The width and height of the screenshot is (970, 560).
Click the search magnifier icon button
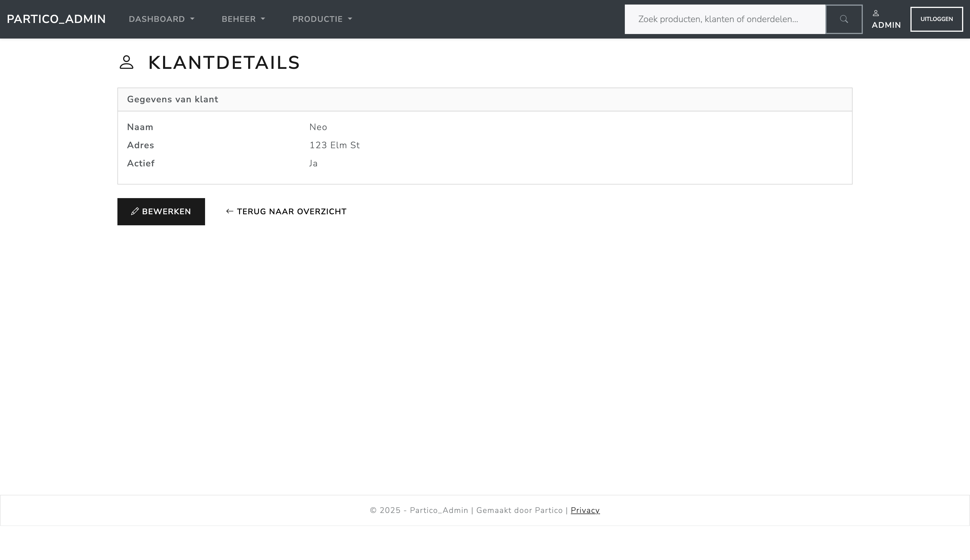pos(844,19)
